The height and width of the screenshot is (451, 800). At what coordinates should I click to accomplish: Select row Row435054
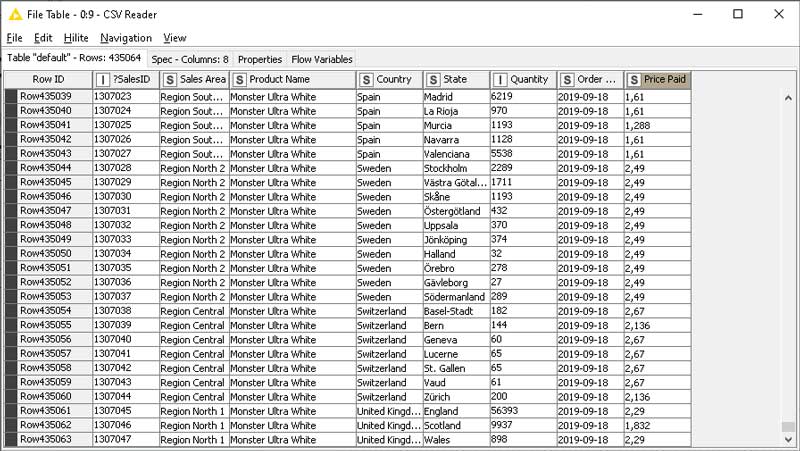coord(48,311)
